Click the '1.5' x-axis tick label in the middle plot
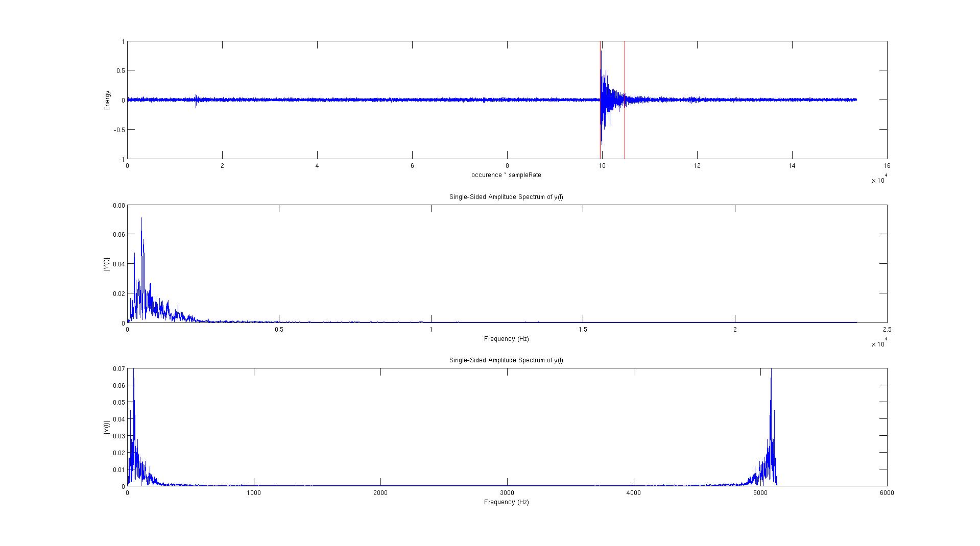The width and height of the screenshot is (980, 546). (583, 330)
